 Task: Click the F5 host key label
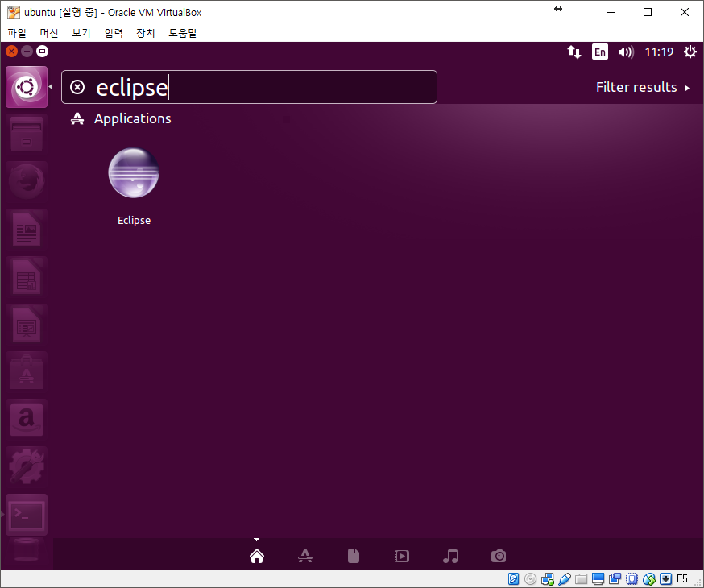682,579
